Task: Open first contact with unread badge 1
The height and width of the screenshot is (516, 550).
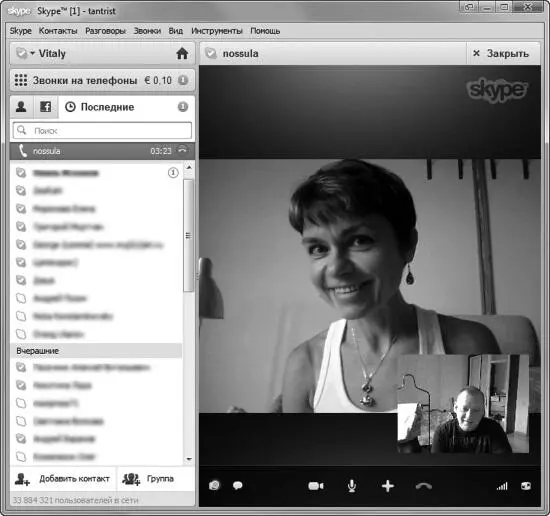Action: 96,173
